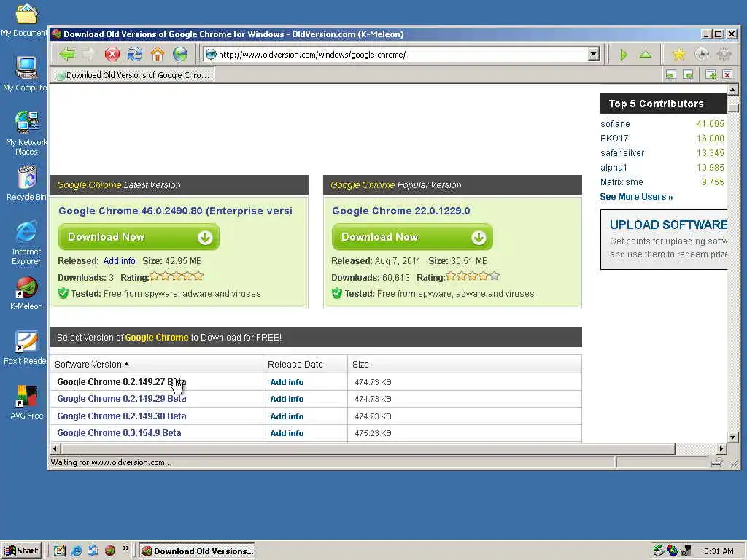Click in the address bar URL field
The image size is (747, 560).
tap(400, 54)
